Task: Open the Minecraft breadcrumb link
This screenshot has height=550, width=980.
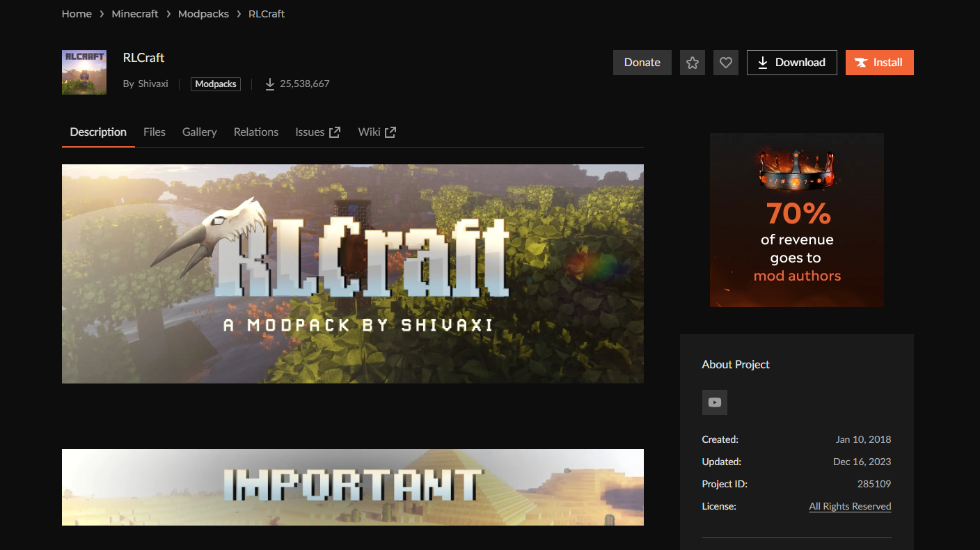Action: tap(135, 14)
